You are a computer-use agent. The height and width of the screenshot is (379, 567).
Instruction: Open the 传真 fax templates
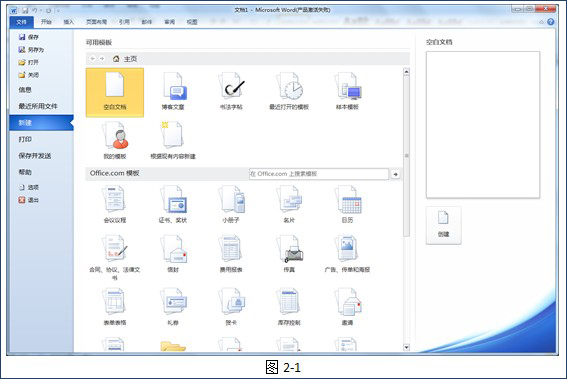[x=289, y=254]
